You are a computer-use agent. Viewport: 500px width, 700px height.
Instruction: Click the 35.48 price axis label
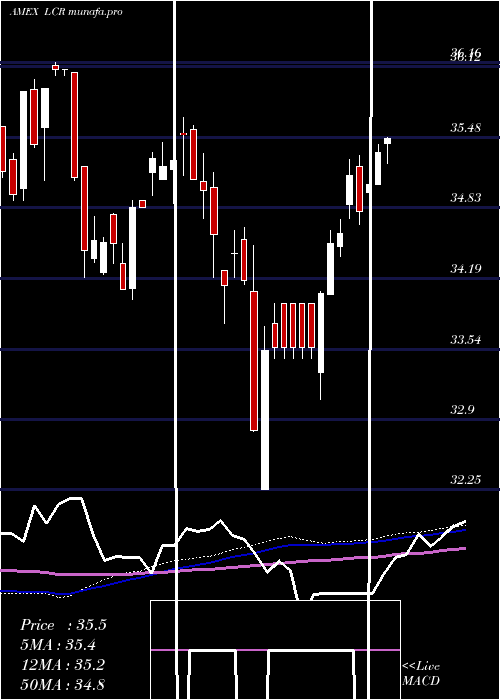pos(465,128)
